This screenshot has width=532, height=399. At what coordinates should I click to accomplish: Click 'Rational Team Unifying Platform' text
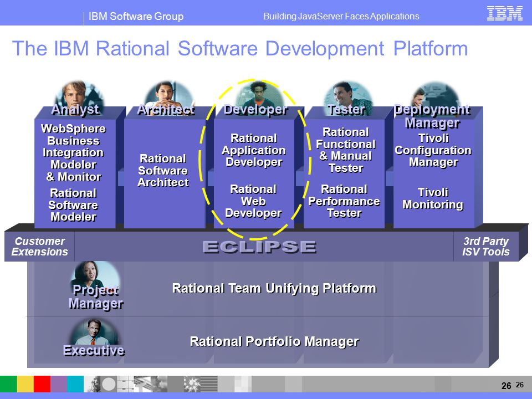(x=274, y=288)
